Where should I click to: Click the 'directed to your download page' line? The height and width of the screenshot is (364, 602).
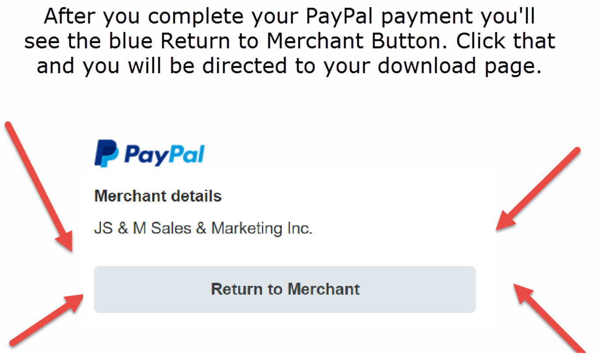pyautogui.click(x=289, y=66)
